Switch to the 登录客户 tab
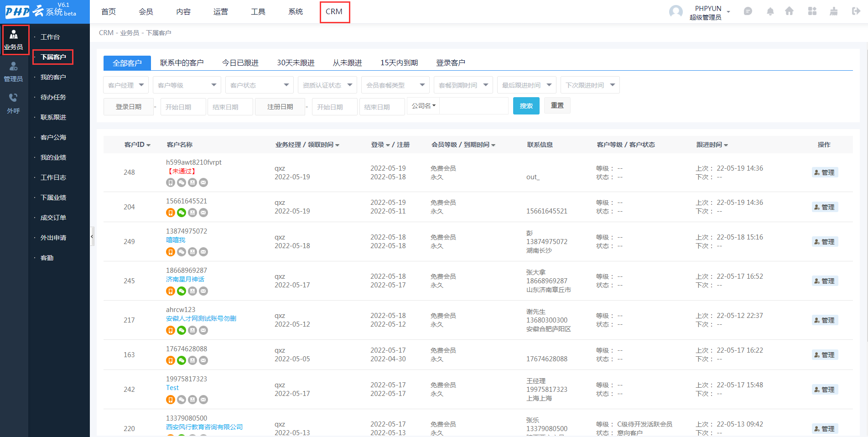The height and width of the screenshot is (437, 868). [451, 62]
